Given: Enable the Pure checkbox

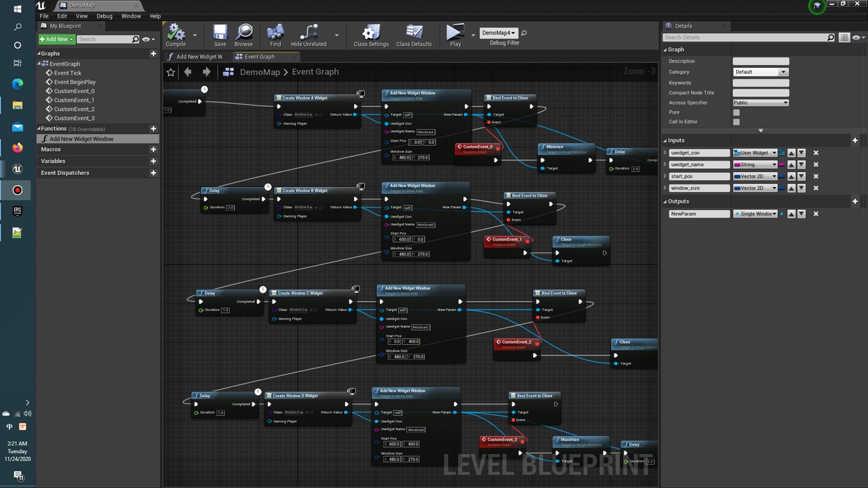Looking at the screenshot, I should click(736, 113).
